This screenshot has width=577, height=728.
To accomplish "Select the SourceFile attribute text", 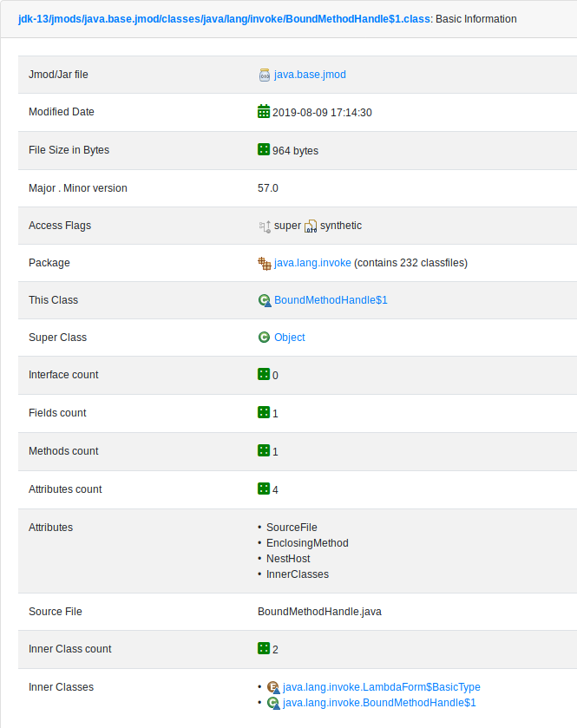I will [x=292, y=528].
